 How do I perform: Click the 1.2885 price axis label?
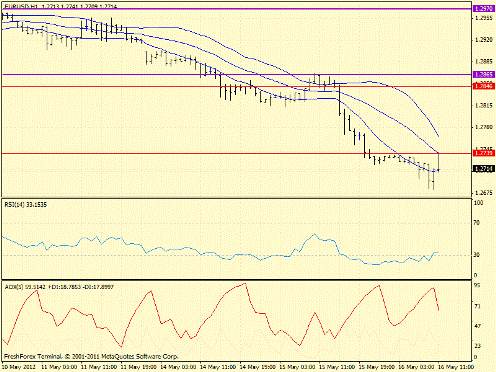tap(484, 62)
